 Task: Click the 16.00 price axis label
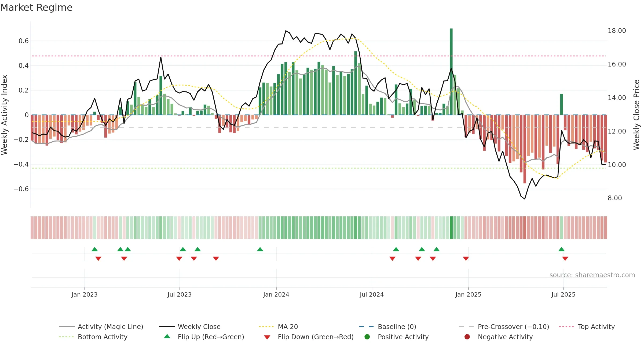617,64
